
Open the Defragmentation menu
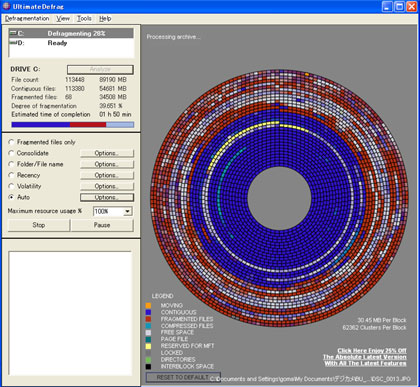(x=27, y=19)
